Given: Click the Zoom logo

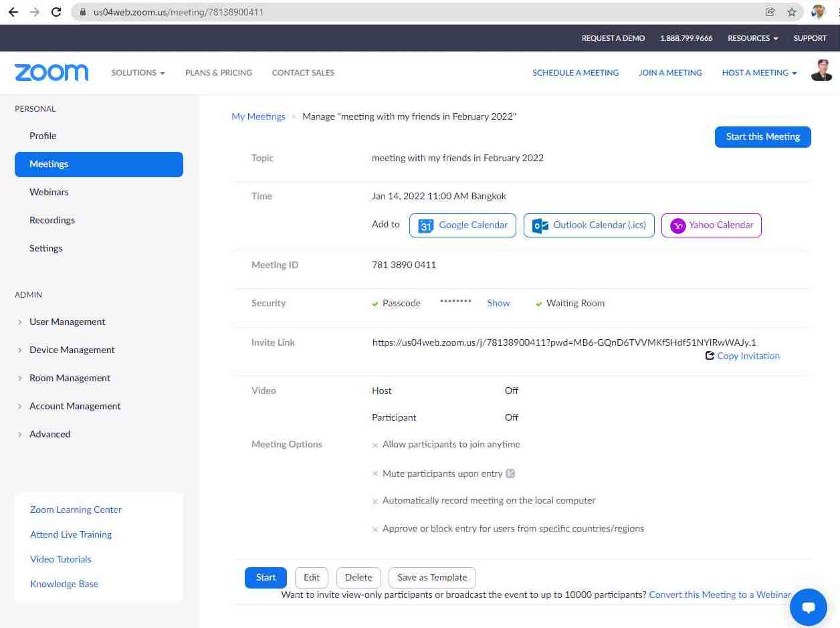Looking at the screenshot, I should click(x=51, y=73).
